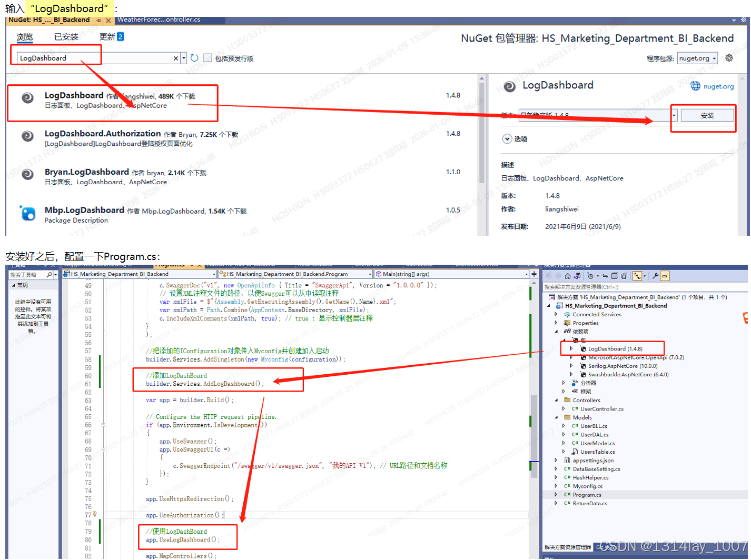Screen dimensions: 751x560
Task: Expand the Program.cs node arrow
Action: (556, 495)
